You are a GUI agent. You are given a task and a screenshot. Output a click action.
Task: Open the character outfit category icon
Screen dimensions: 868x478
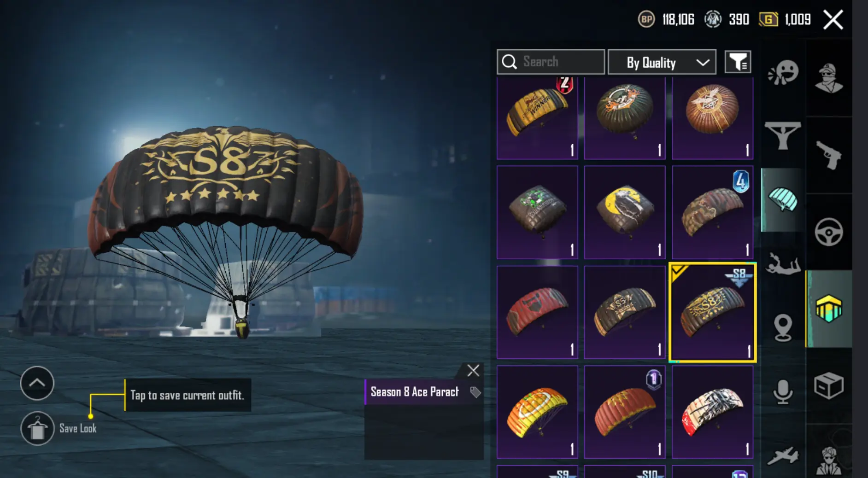(828, 78)
